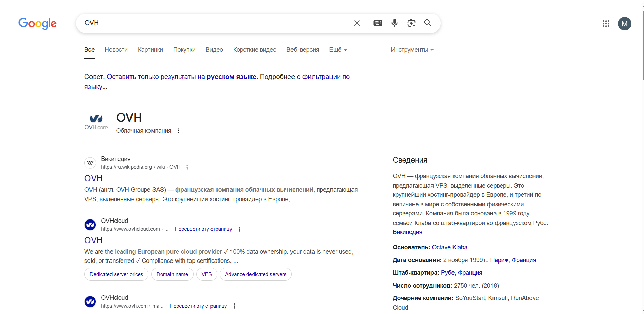This screenshot has height=314, width=644.
Task: Open the Видео tab
Action: tap(214, 50)
